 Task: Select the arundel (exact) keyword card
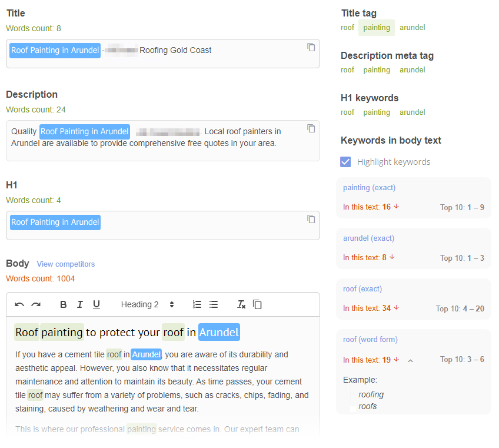pyautogui.click(x=414, y=248)
